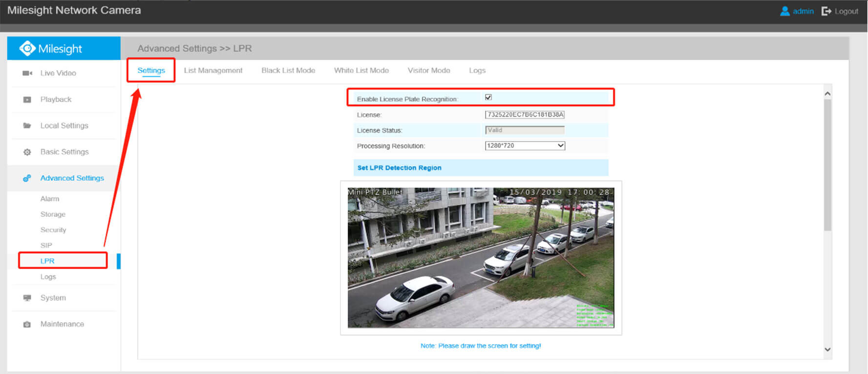Open the Black List Mode tab
Screen dimensions: 868x374
click(x=288, y=70)
